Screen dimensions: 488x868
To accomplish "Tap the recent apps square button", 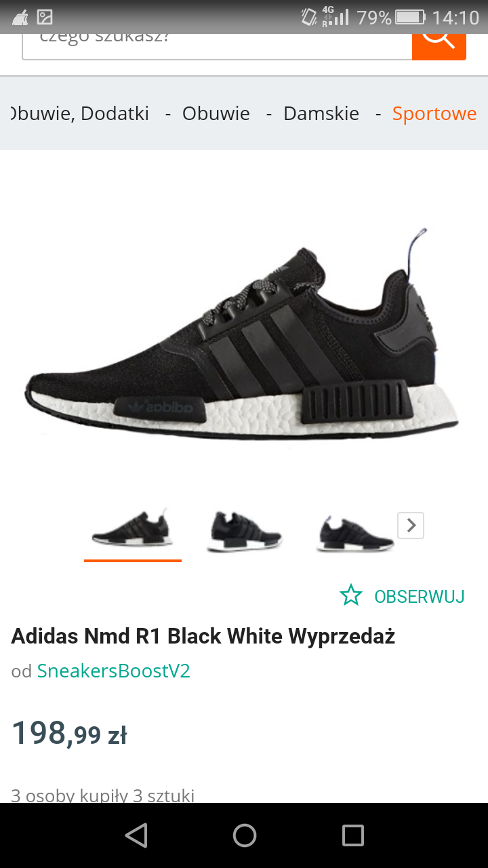I will pos(352,835).
